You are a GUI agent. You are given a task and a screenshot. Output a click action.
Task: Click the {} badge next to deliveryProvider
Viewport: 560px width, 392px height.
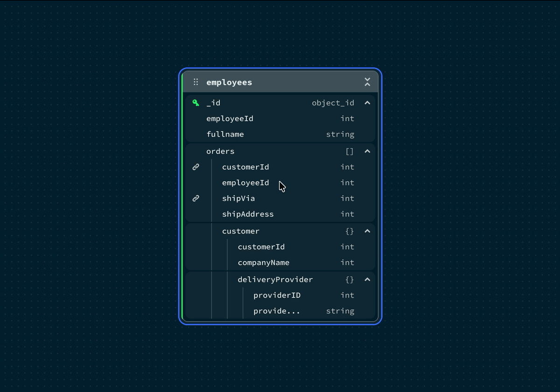click(x=349, y=279)
